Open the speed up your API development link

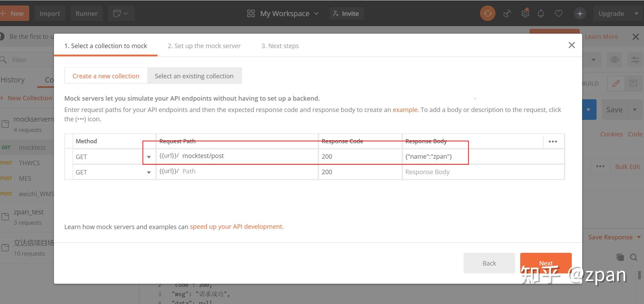[237, 227]
